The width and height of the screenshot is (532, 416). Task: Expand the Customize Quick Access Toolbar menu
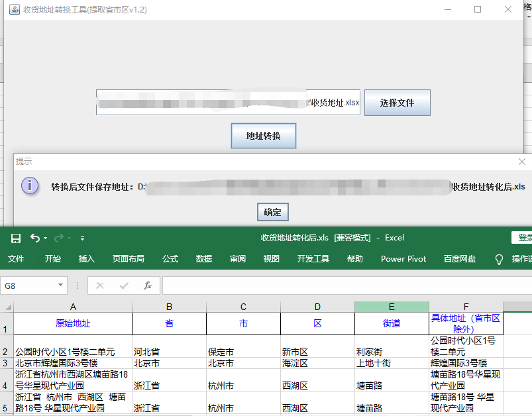(x=82, y=238)
